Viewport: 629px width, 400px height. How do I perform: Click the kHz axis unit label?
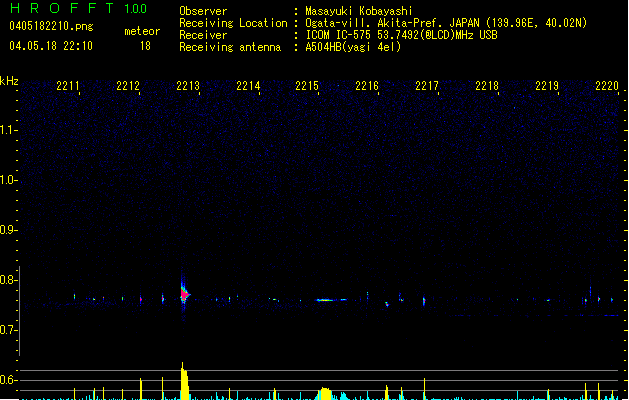point(9,81)
